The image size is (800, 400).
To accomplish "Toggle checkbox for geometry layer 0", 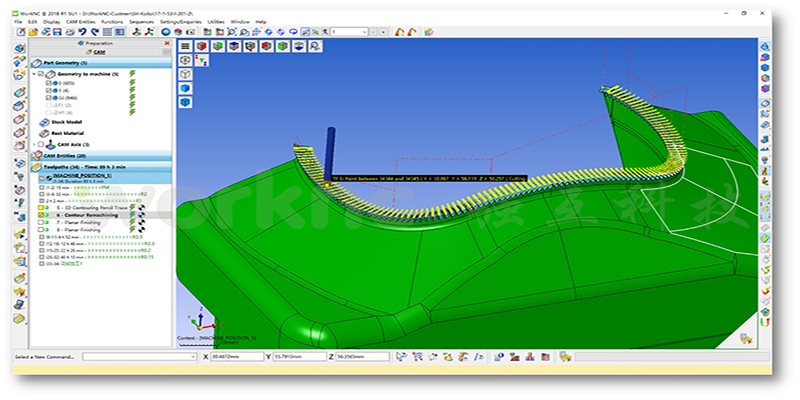I will [48, 83].
